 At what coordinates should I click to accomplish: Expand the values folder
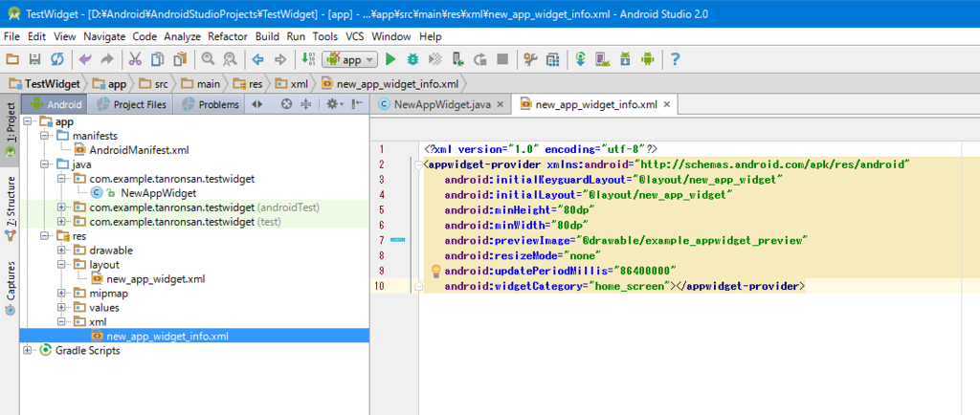(x=61, y=308)
